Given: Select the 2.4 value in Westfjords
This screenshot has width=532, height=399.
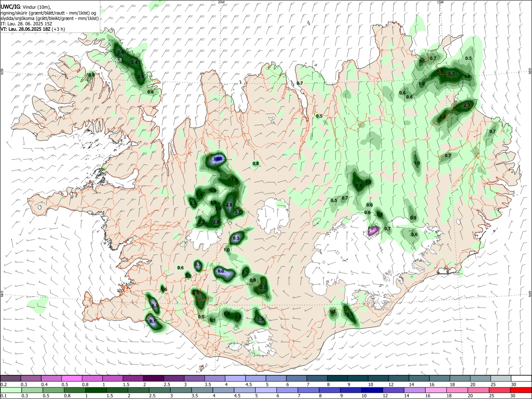Looking at the screenshot, I should (x=134, y=63).
